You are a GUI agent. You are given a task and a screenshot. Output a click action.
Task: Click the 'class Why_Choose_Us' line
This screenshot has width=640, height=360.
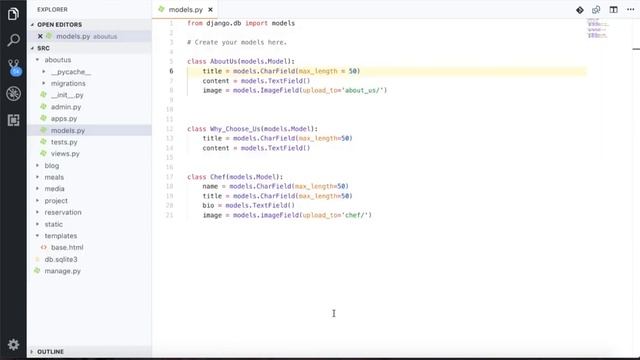click(252, 129)
